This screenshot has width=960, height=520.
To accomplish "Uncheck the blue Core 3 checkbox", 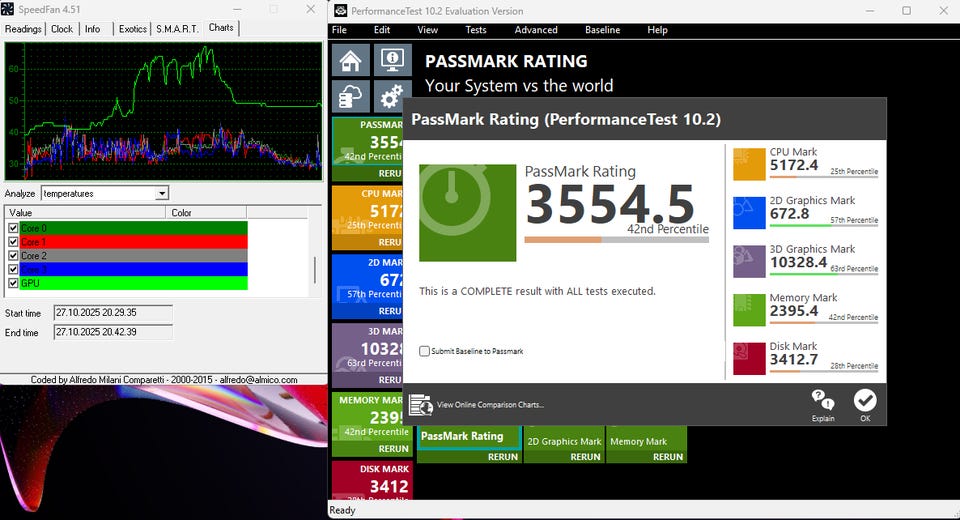I will click(13, 269).
